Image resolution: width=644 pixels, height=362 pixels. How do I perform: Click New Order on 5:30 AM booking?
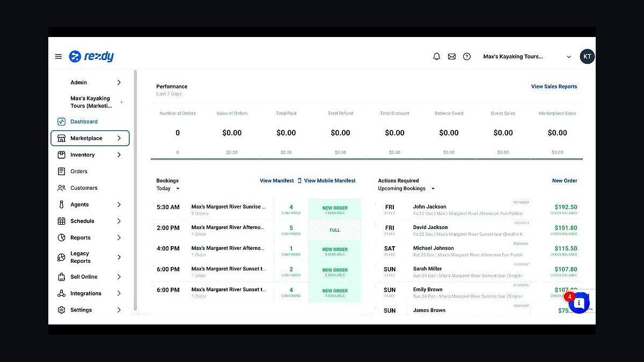point(335,210)
